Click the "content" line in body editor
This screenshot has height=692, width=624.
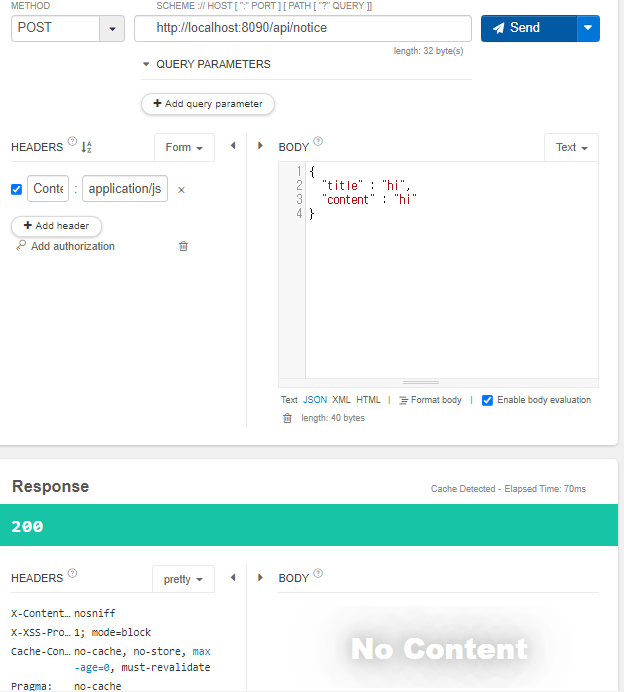click(x=369, y=199)
